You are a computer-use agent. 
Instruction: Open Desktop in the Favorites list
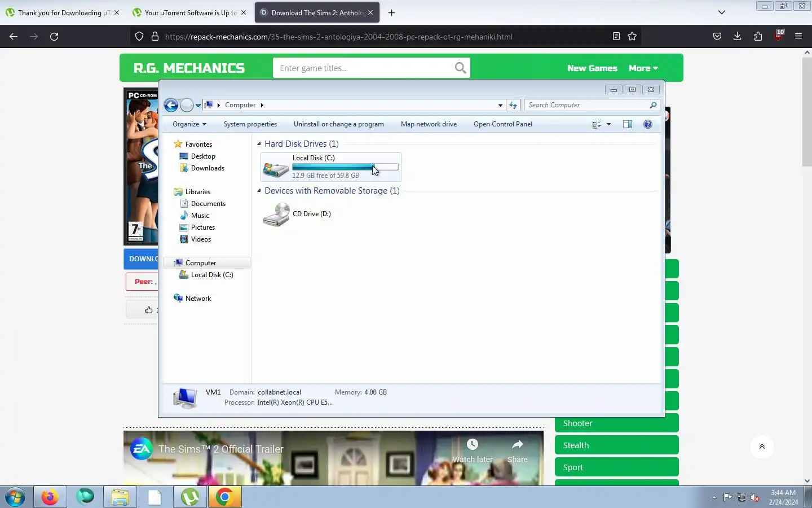pyautogui.click(x=203, y=156)
